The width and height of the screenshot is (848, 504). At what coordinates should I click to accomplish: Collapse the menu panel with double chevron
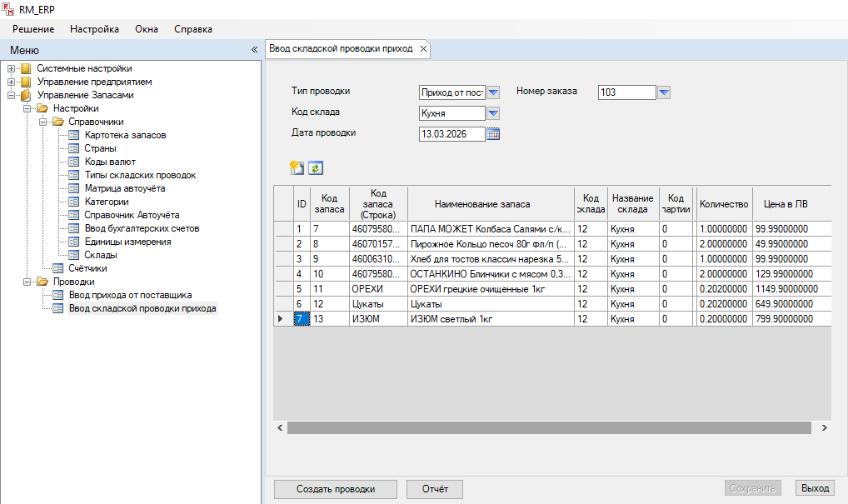tap(254, 50)
